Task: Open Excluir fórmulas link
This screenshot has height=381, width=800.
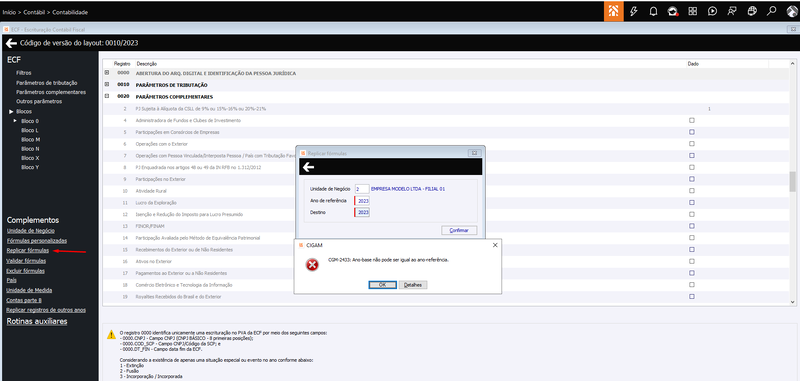Action: pos(26,271)
